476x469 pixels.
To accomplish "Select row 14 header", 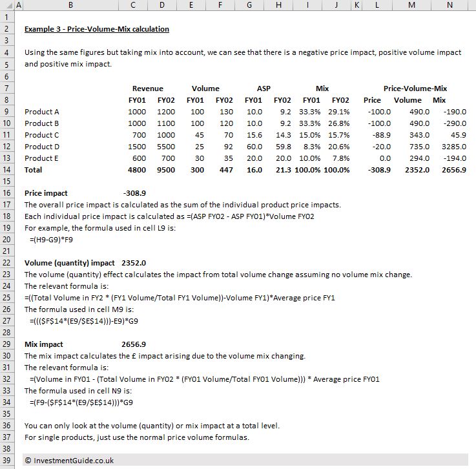I will [6, 170].
